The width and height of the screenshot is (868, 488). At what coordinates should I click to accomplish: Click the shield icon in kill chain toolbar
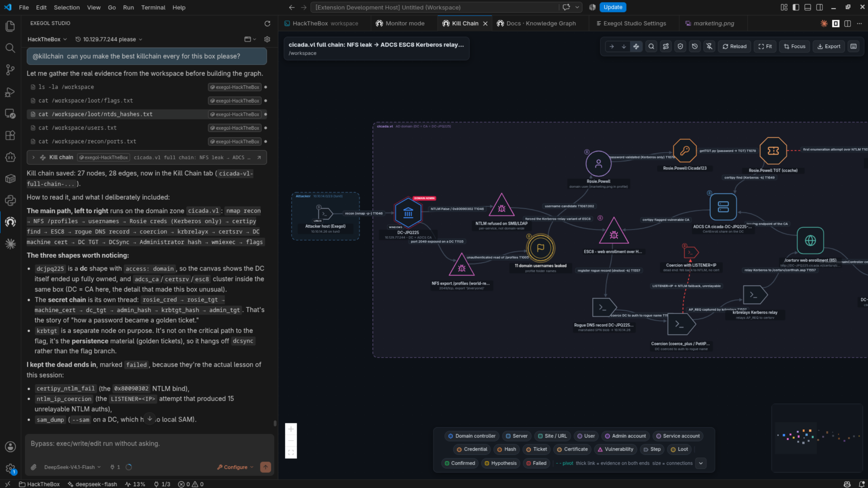(680, 46)
